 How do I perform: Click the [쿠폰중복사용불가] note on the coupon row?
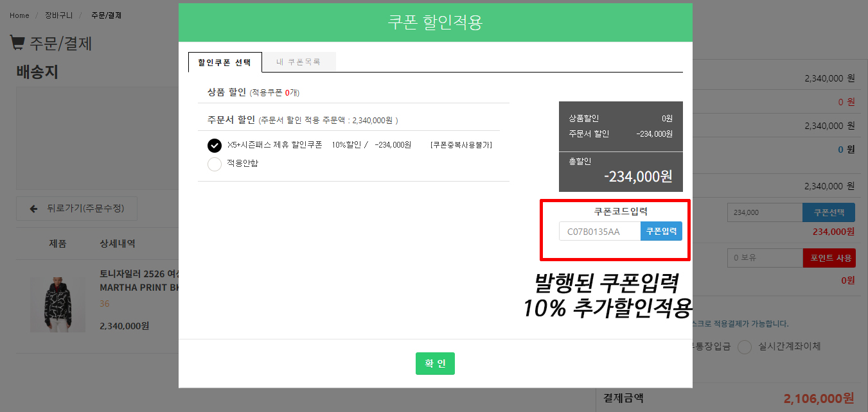pos(461,145)
